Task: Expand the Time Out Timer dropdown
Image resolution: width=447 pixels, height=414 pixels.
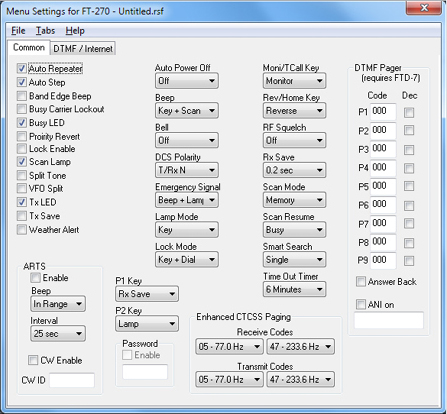Action: coord(294,289)
